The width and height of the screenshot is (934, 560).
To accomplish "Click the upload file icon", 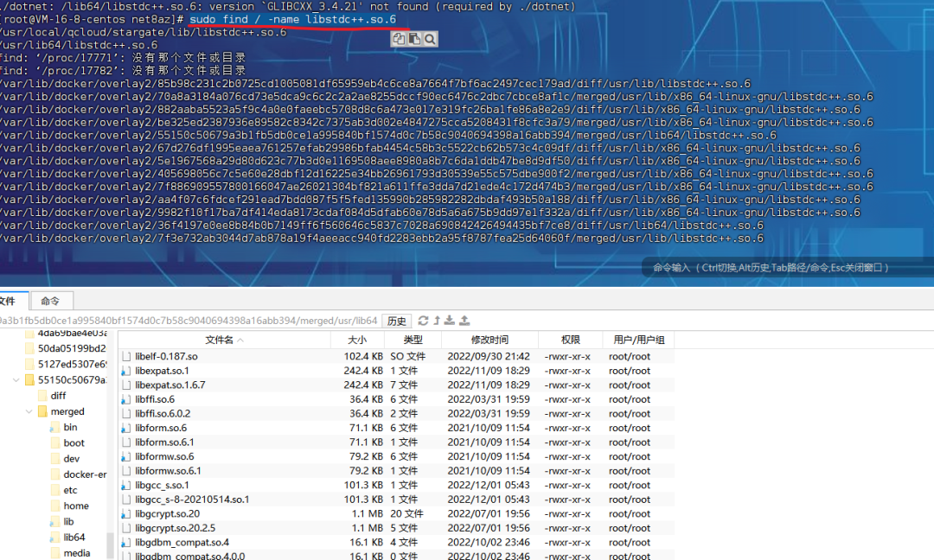I will pyautogui.click(x=464, y=319).
